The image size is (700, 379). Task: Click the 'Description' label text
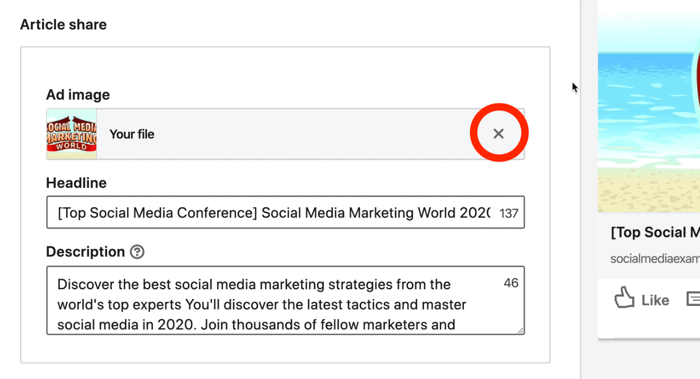click(x=85, y=252)
